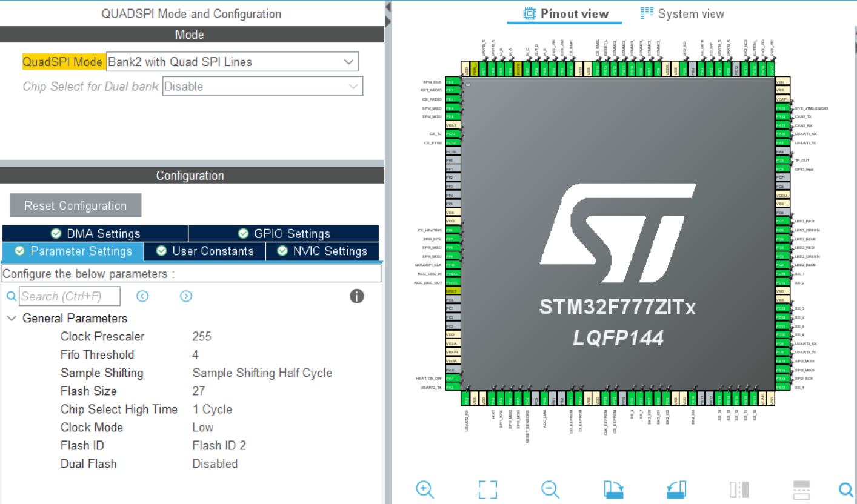This screenshot has height=504, width=857.
Task: Go to previous search result arrow
Action: pos(142,296)
